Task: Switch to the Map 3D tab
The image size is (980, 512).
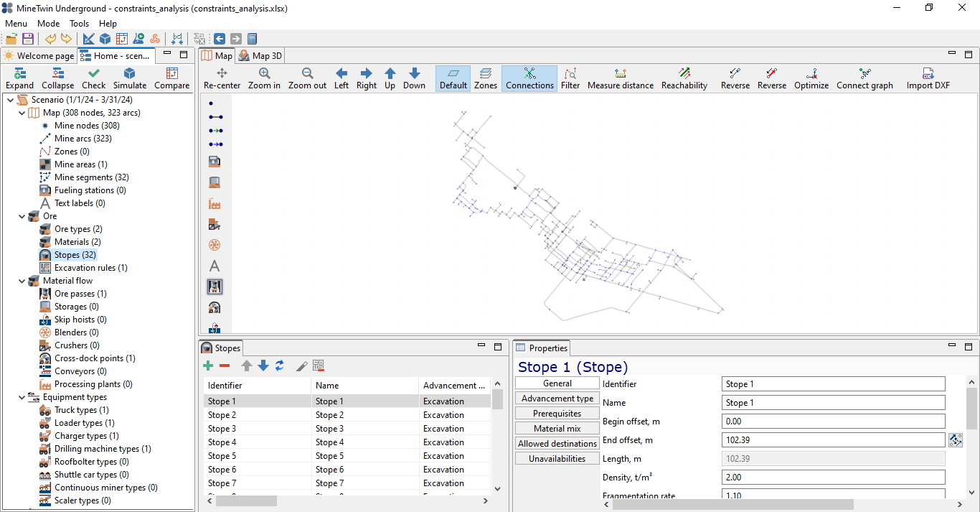Action: (260, 55)
